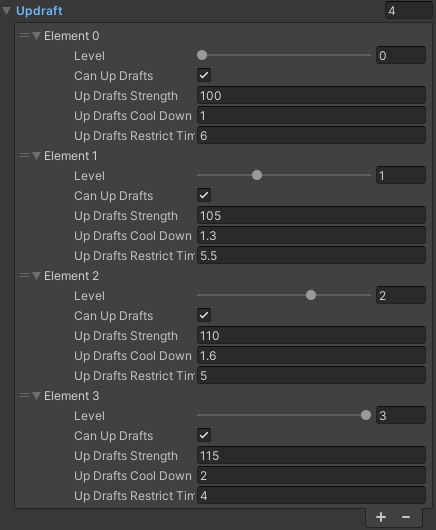The height and width of the screenshot is (530, 436).
Task: Select the Element 1 label
Action: click(x=71, y=156)
